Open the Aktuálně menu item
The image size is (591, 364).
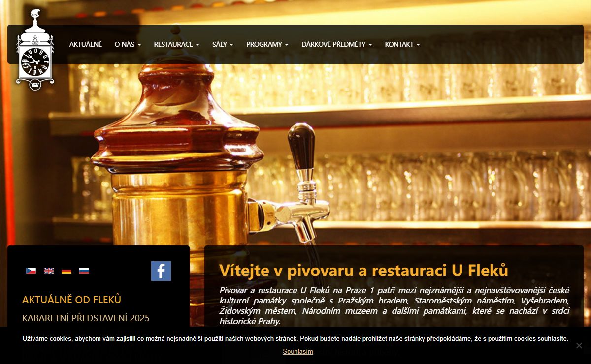coord(86,44)
